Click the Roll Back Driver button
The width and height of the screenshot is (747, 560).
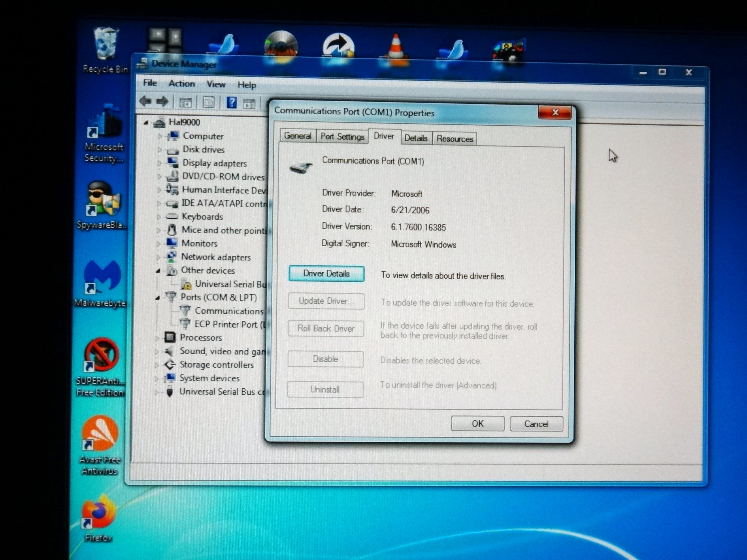(326, 328)
